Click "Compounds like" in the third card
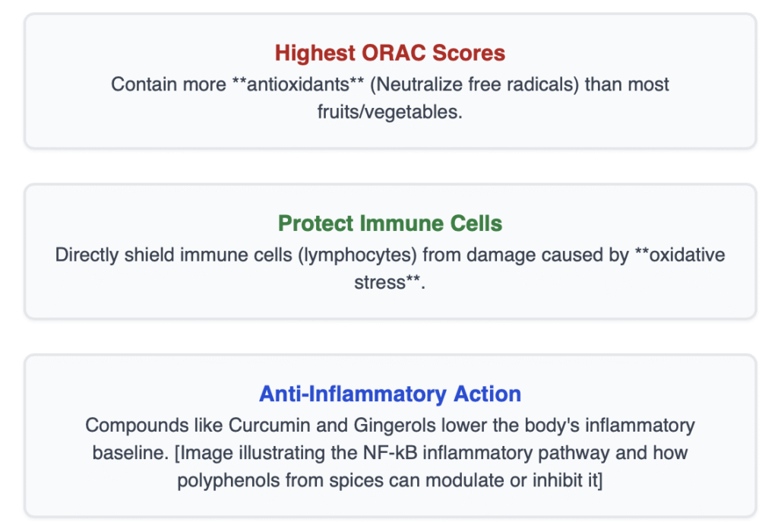Image resolution: width=778 pixels, height=532 pixels. 138,425
